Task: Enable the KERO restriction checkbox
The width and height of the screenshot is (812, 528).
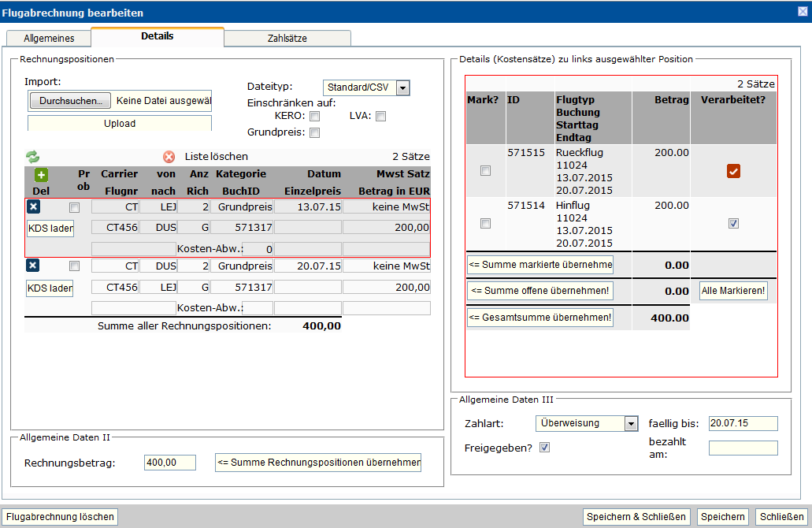Action: [314, 117]
